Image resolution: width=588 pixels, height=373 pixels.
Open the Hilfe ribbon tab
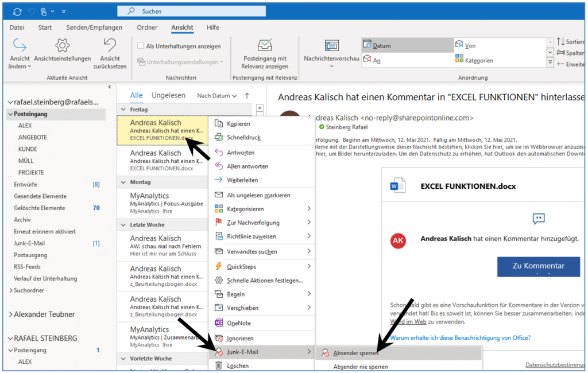[x=212, y=28]
